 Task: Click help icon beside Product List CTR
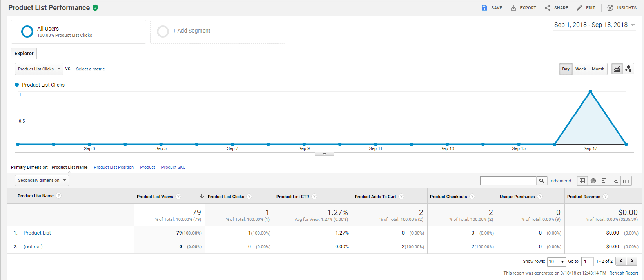[314, 197]
